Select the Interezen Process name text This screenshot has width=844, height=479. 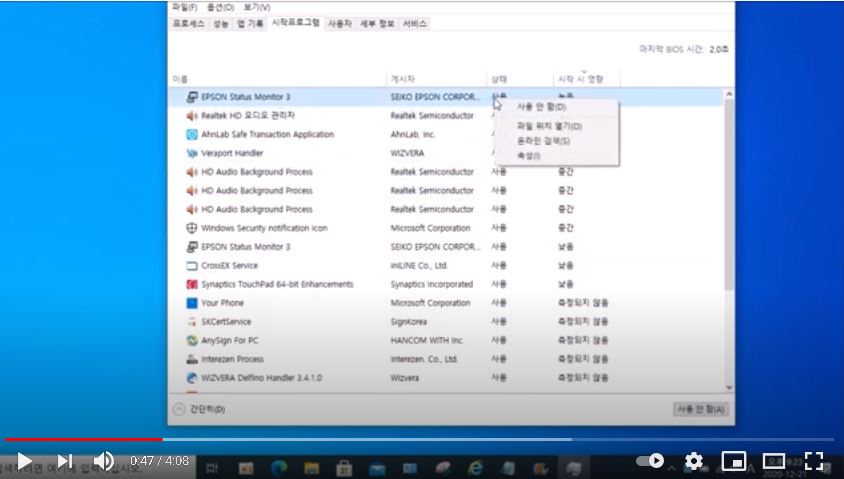[233, 360]
